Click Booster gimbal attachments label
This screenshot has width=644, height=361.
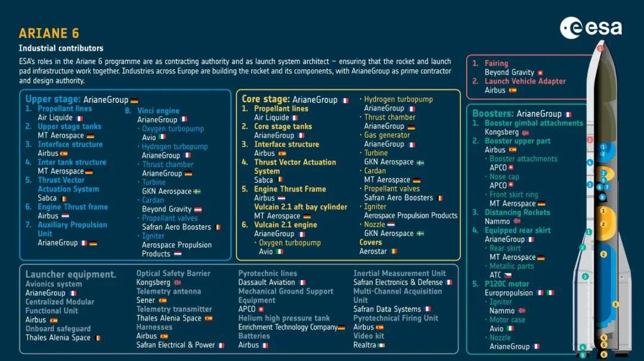pos(534,123)
